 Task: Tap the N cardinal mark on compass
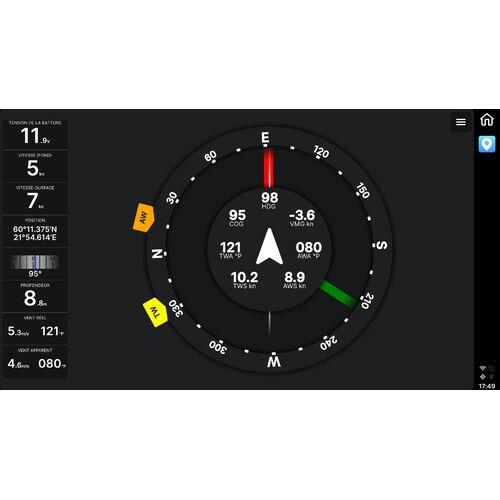pos(157,253)
